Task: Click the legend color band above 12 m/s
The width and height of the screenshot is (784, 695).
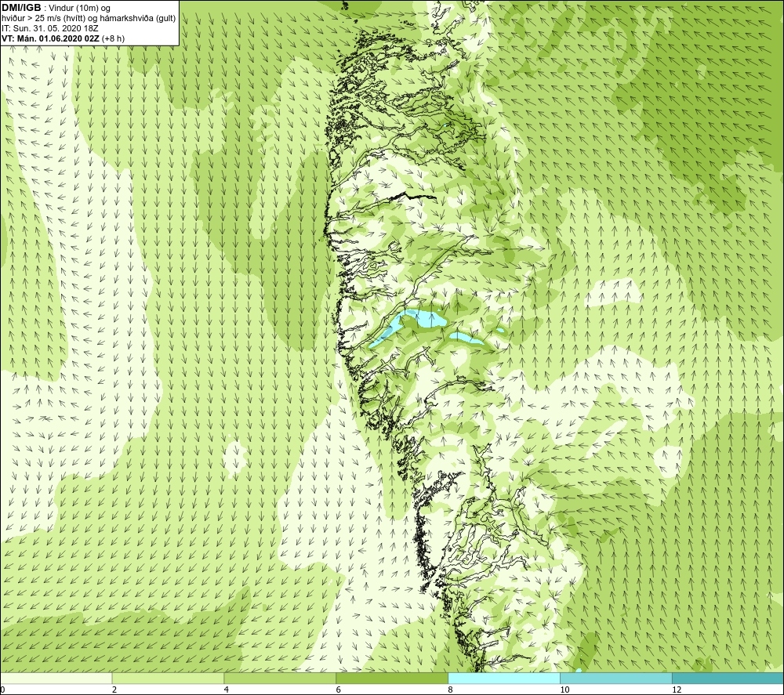Action: coord(728,678)
